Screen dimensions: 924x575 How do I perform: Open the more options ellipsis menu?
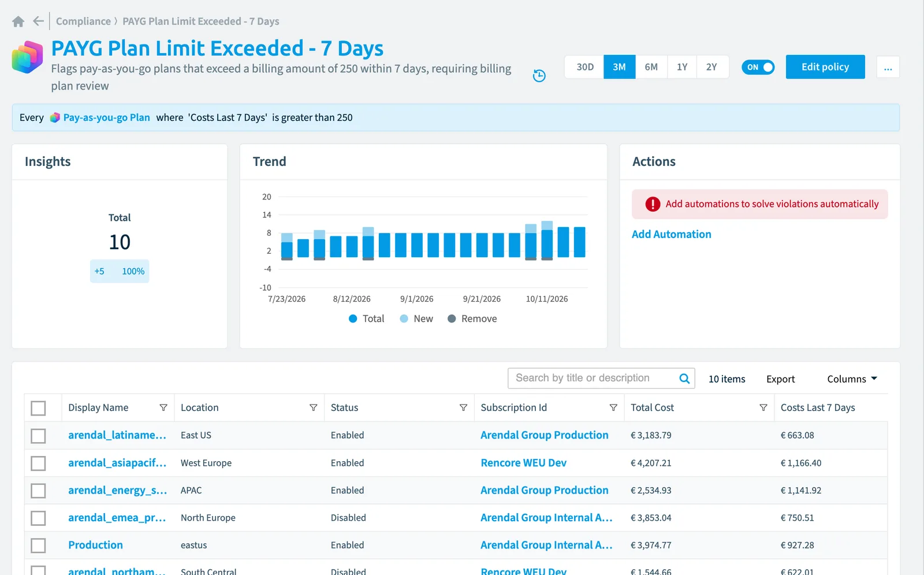888,67
